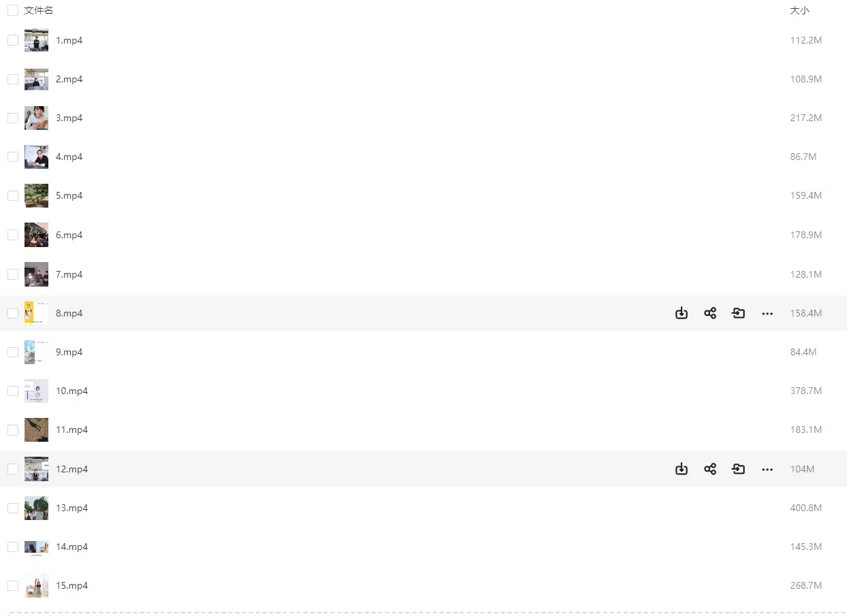847x616 pixels.
Task: Open three-dot menu for 12.mp4
Action: coord(767,469)
